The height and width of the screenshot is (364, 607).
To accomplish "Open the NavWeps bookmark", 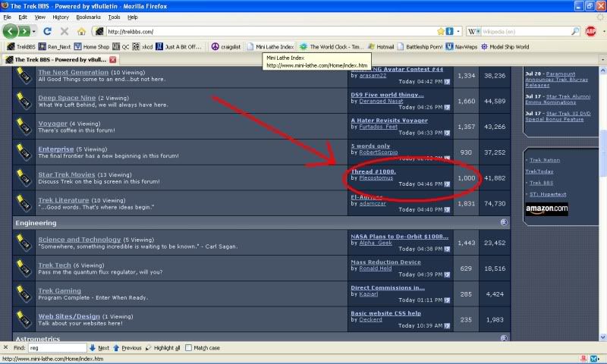I will tap(461, 47).
